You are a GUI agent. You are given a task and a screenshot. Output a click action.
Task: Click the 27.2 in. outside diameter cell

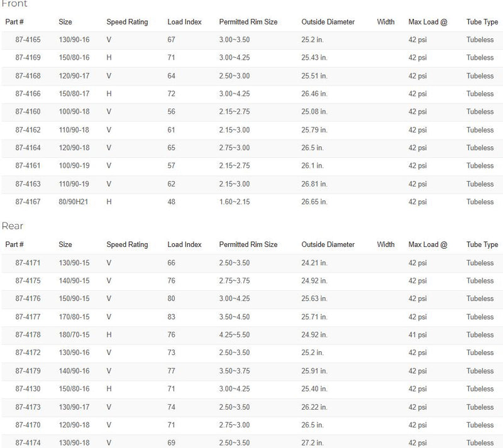(314, 444)
